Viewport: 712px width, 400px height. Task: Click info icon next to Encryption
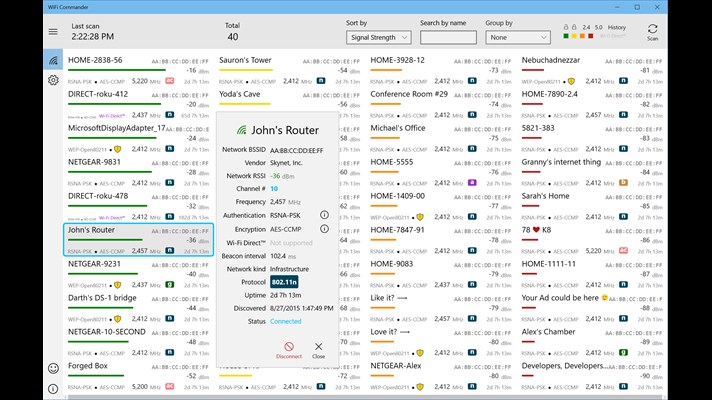tap(324, 229)
